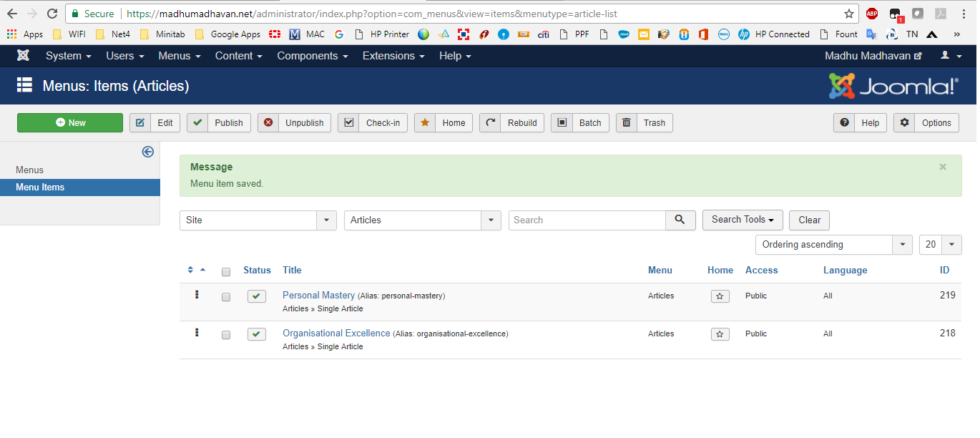Screen dimensions: 980x438
Task: Open the Personal Mastery menu item
Action: coord(318,295)
